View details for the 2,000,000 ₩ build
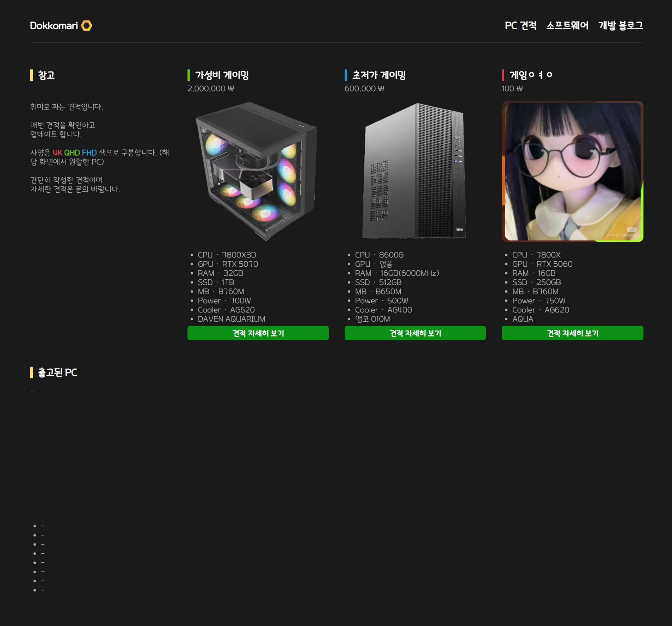Viewport: 672px width, 626px height. click(258, 333)
